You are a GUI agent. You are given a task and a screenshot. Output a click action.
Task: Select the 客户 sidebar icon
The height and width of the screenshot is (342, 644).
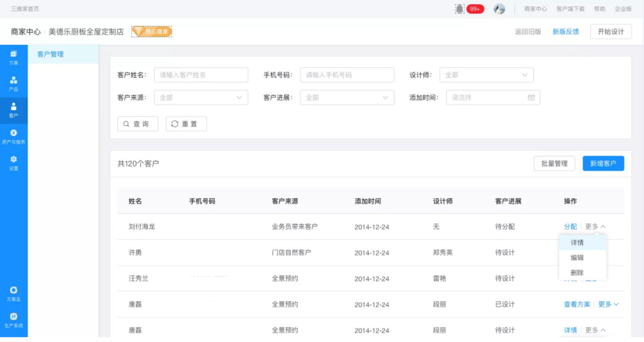pyautogui.click(x=14, y=110)
